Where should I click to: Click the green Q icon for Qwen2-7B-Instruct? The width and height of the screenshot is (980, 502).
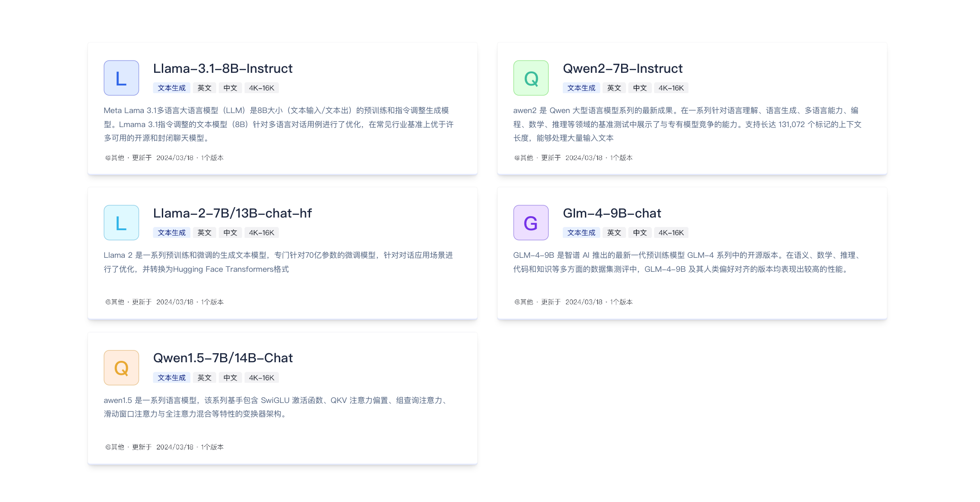531,78
